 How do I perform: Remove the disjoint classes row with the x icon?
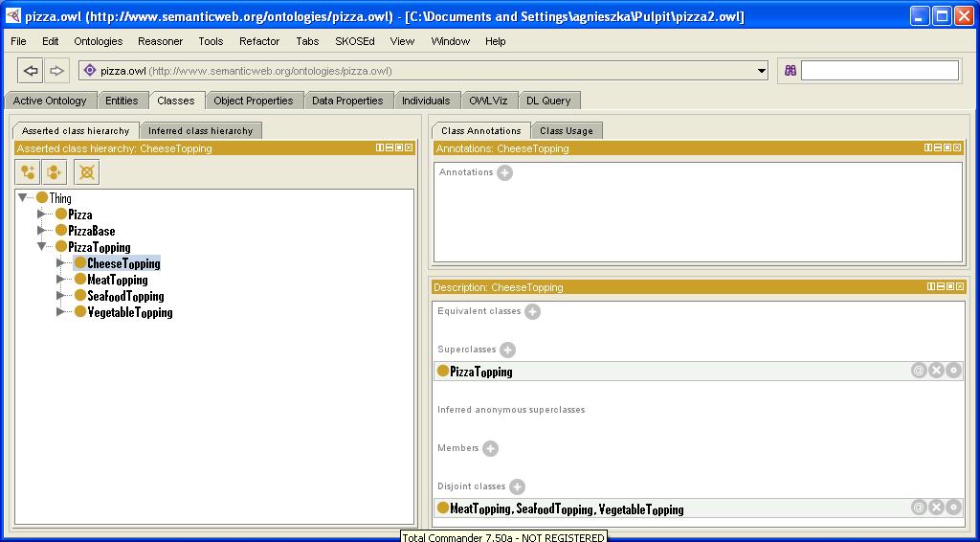[936, 507]
